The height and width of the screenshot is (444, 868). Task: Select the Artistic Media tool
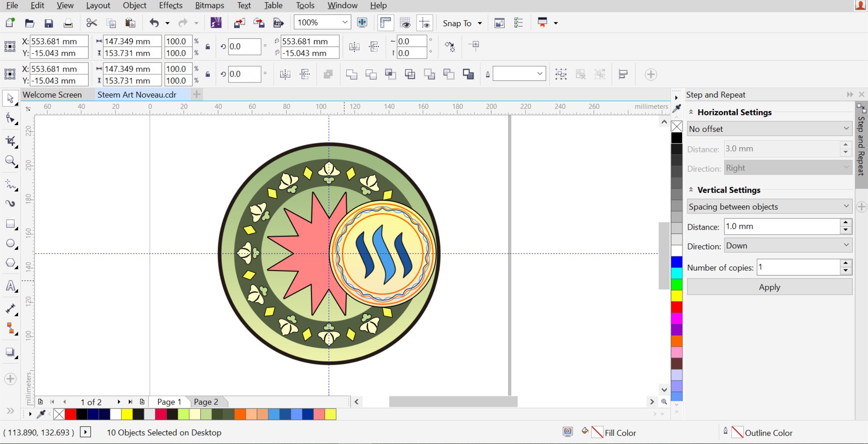[x=10, y=203]
